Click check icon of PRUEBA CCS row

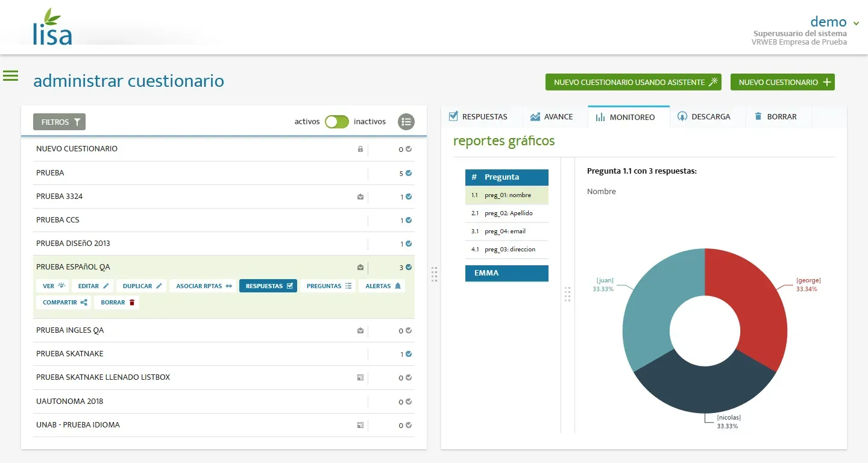pyautogui.click(x=409, y=220)
